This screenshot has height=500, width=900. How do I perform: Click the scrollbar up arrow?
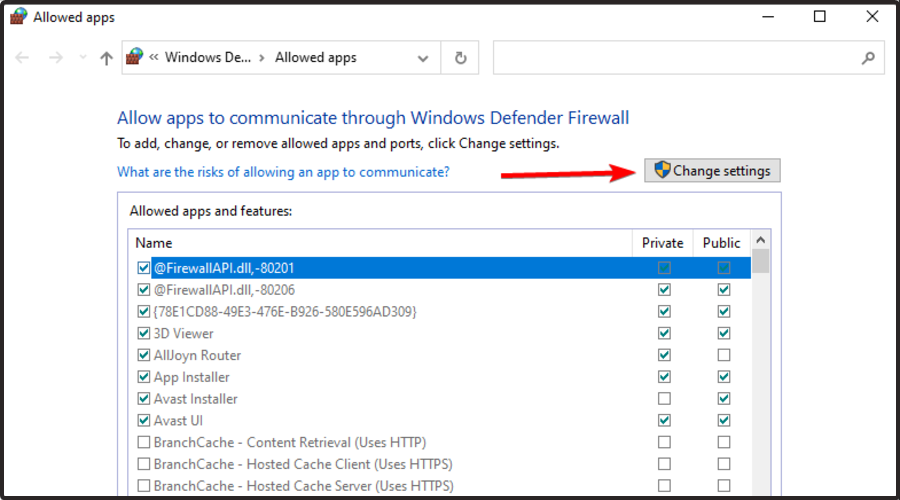tap(761, 241)
